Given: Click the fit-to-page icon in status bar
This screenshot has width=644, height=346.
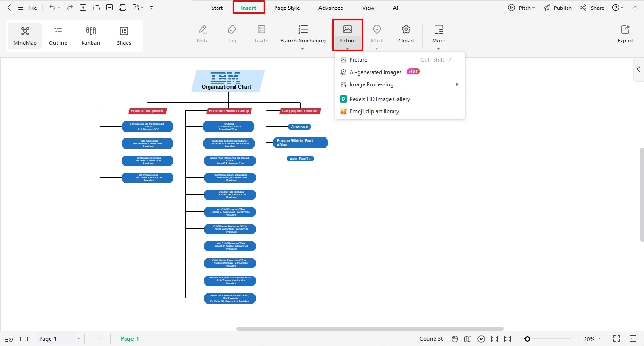Looking at the screenshot, I should point(494,339).
